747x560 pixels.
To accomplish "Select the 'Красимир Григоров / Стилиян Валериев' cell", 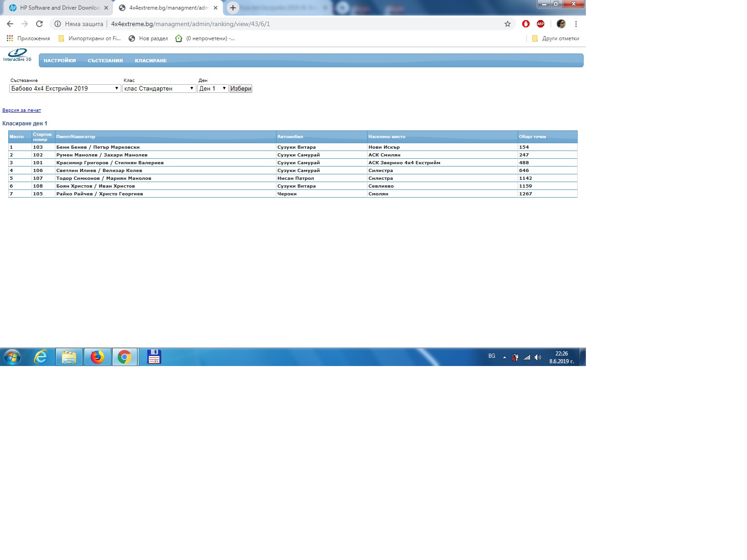I will click(x=165, y=163).
